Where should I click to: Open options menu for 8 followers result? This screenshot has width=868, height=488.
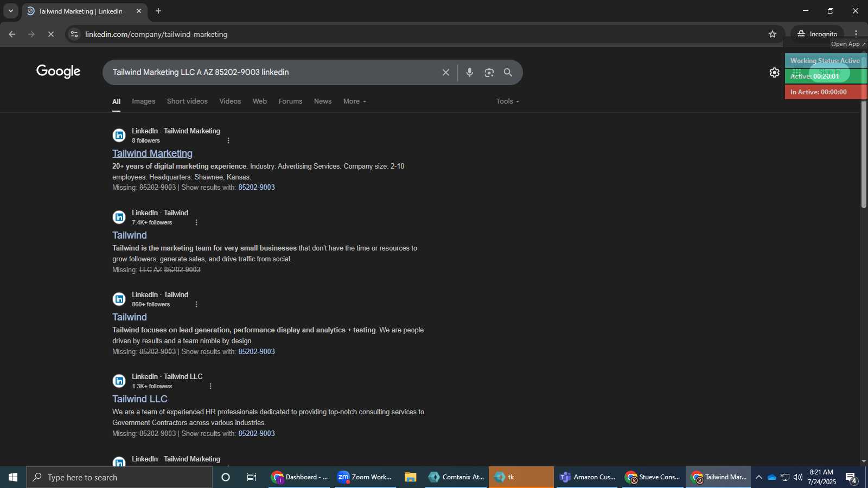pyautogui.click(x=228, y=140)
